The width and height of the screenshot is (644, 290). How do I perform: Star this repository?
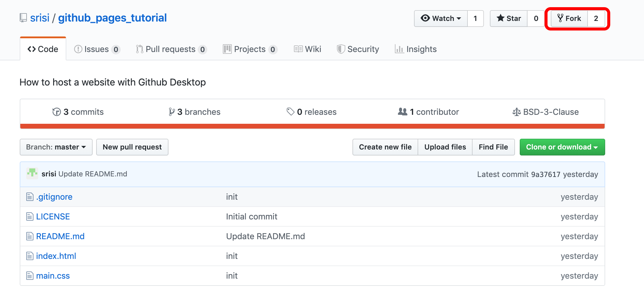click(509, 19)
